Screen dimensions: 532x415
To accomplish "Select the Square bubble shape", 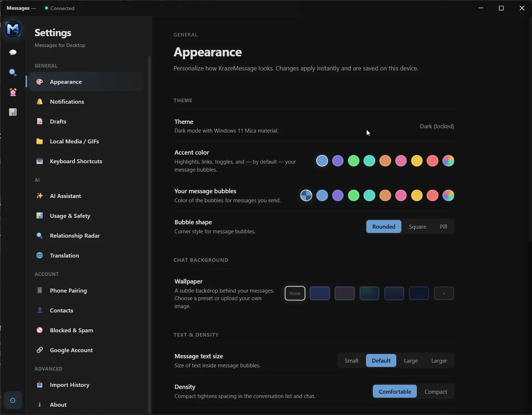I will (417, 226).
